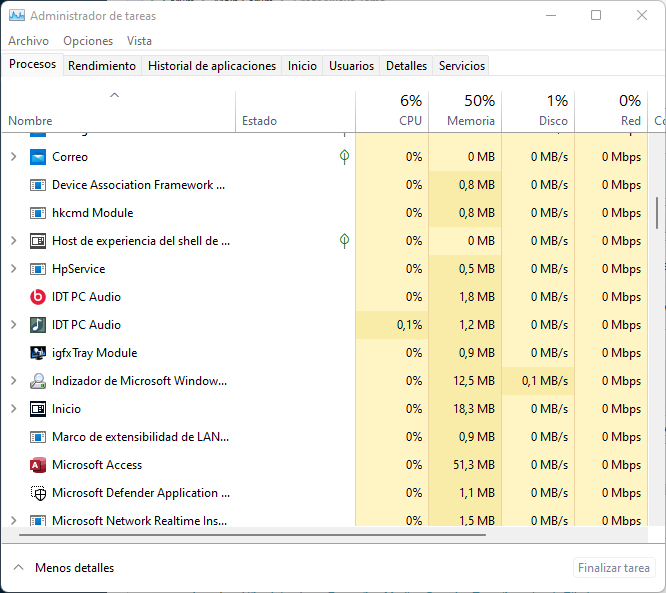Viewport: 666px width, 593px height.
Task: Click the red Beats IDT PC Audio icon
Action: click(38, 297)
